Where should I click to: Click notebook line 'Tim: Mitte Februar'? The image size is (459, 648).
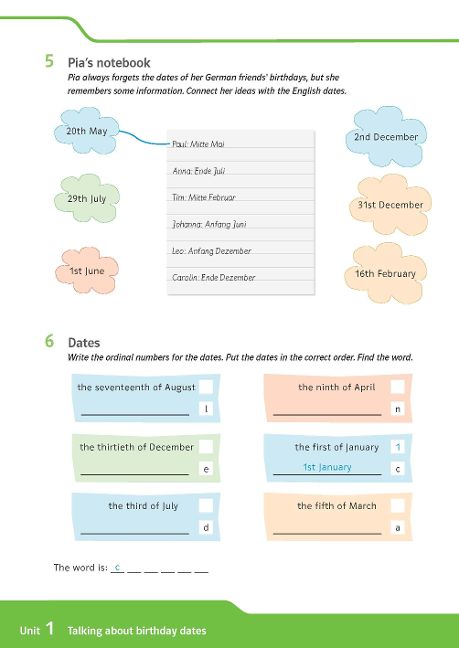point(204,198)
